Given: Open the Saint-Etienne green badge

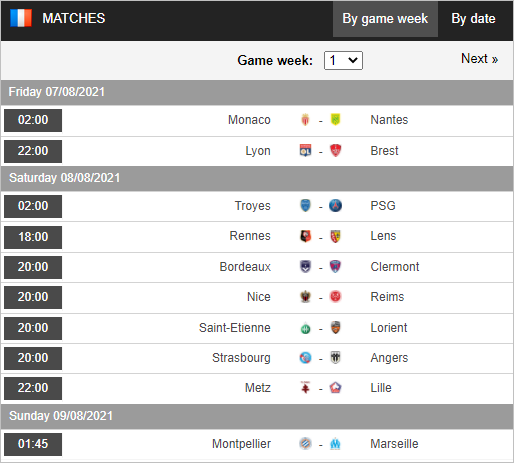Looking at the screenshot, I should (x=305, y=329).
